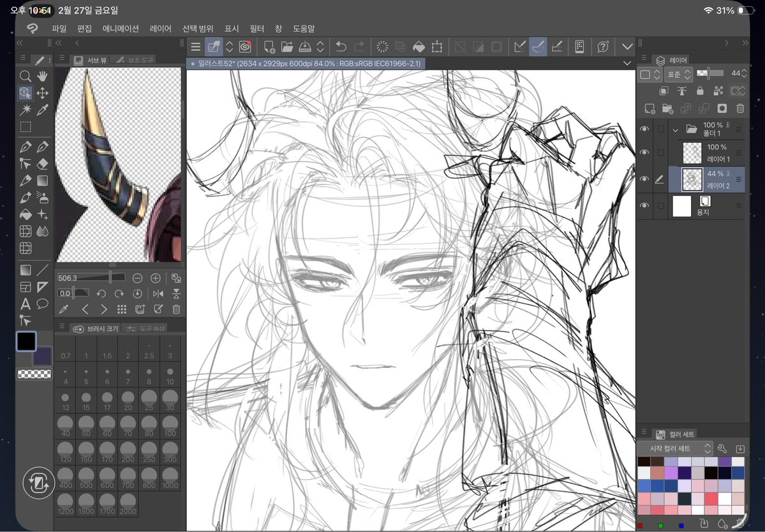Flip sub view image horizontally
Viewport: 765px width, 532px height.
[158, 293]
